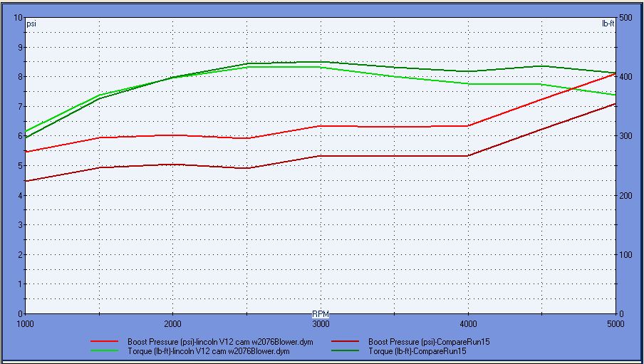This screenshot has height=364, width=644.
Task: Click the 200 value on the lb-ft axis
Action: [x=625, y=195]
